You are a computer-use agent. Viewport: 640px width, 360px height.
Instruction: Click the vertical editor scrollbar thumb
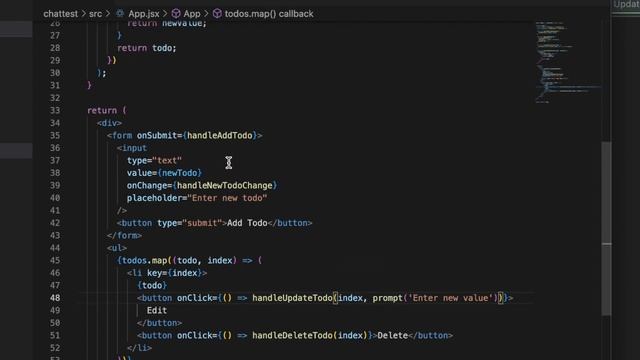pyautogui.click(x=607, y=228)
